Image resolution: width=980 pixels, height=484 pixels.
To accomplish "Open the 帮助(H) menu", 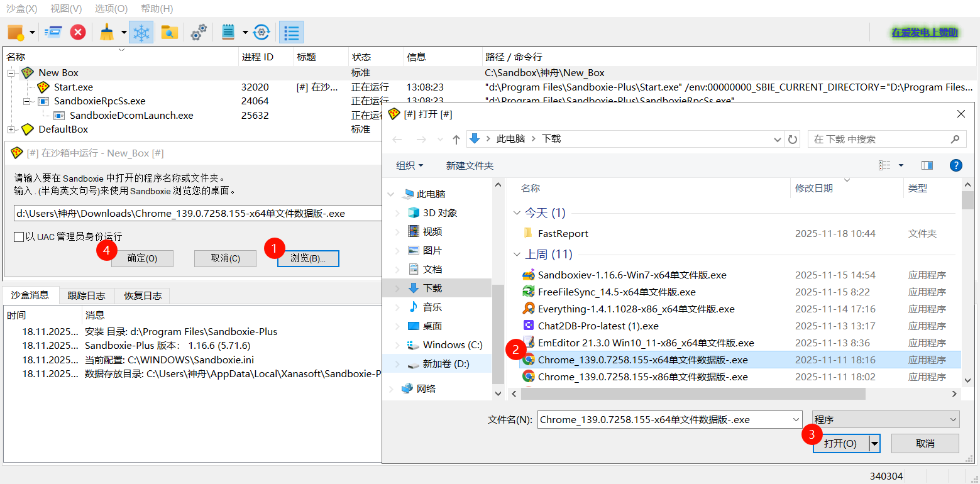I will pos(157,9).
